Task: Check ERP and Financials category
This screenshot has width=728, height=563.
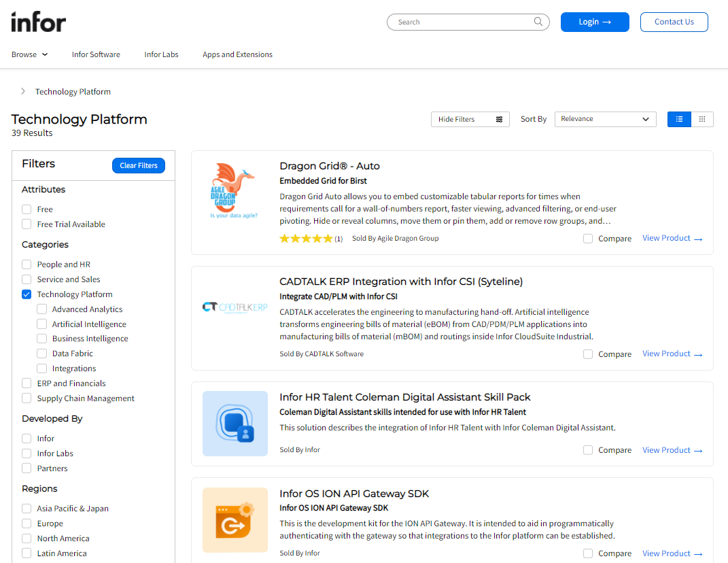Action: click(x=27, y=383)
